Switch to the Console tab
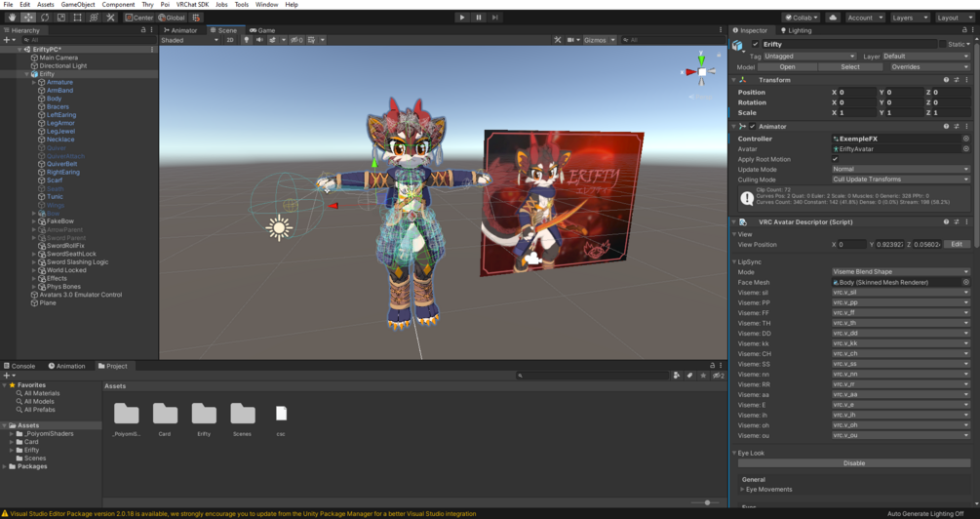 [19, 366]
